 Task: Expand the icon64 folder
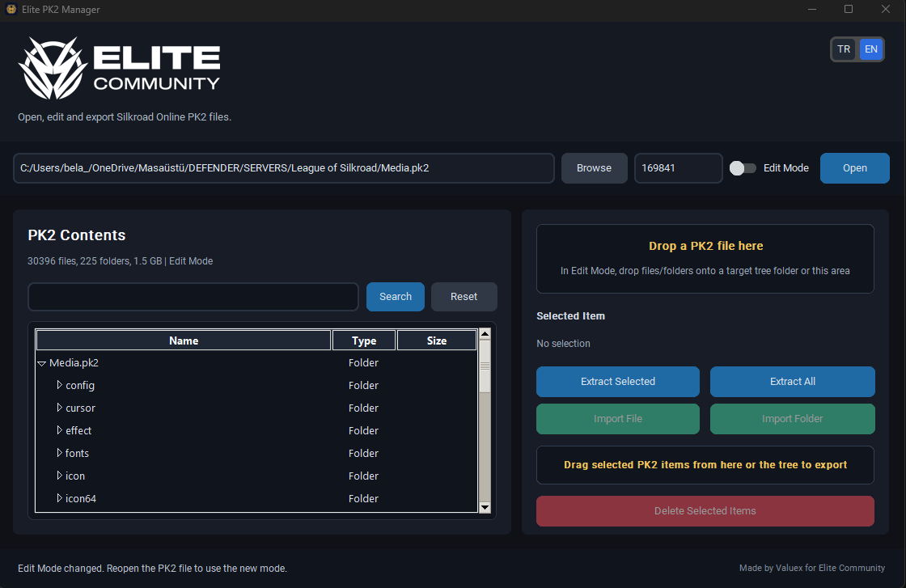[59, 498]
